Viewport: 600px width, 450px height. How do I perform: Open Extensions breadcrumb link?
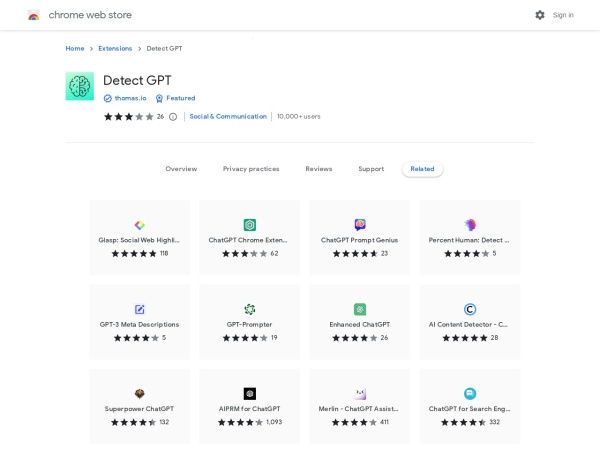[115, 48]
